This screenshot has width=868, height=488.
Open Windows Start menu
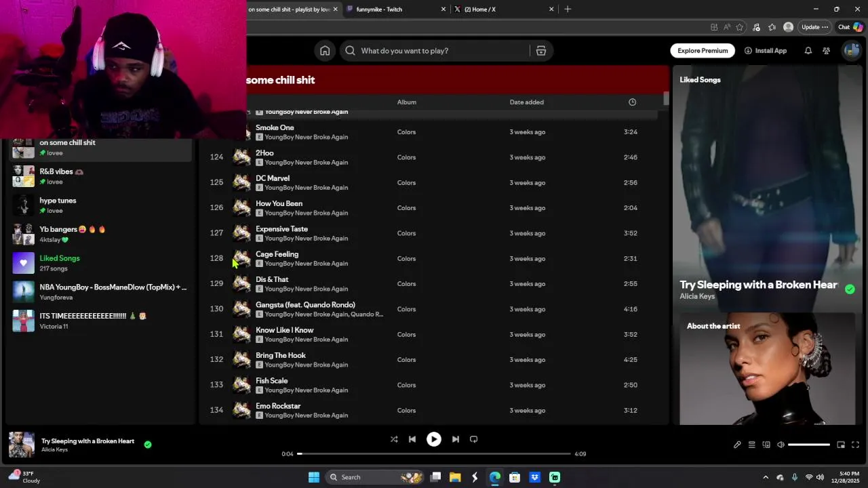[314, 477]
